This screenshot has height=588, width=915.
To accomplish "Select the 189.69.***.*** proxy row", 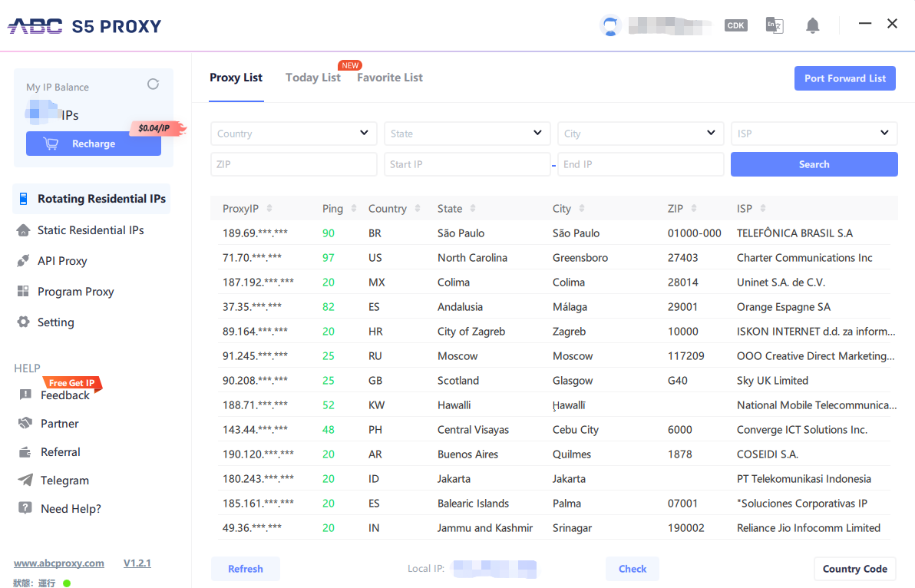I will [553, 233].
